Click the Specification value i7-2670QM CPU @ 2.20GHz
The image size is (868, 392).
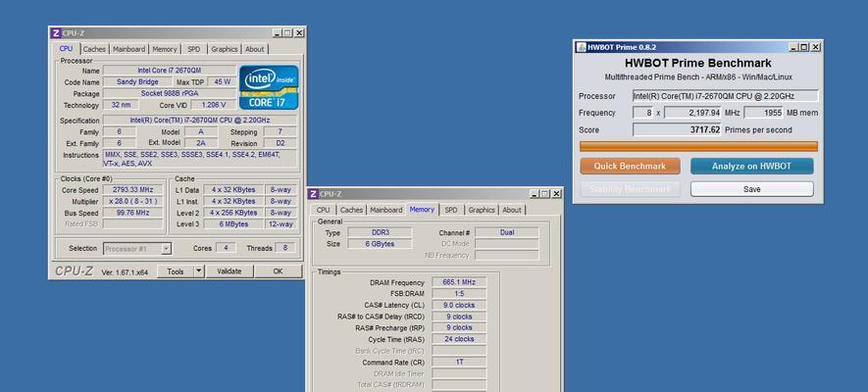pos(200,121)
